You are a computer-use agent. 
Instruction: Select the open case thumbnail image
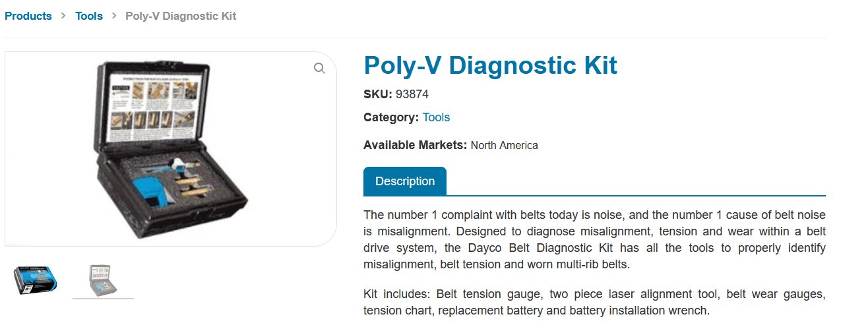pyautogui.click(x=103, y=281)
